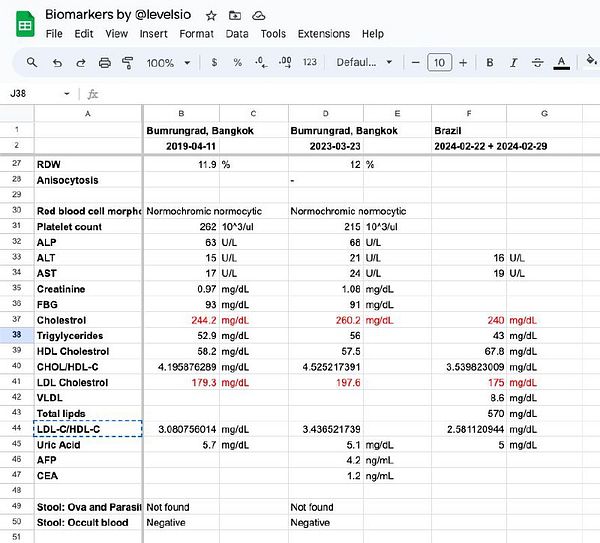Select row 38 header
The image size is (600, 543).
click(16, 335)
